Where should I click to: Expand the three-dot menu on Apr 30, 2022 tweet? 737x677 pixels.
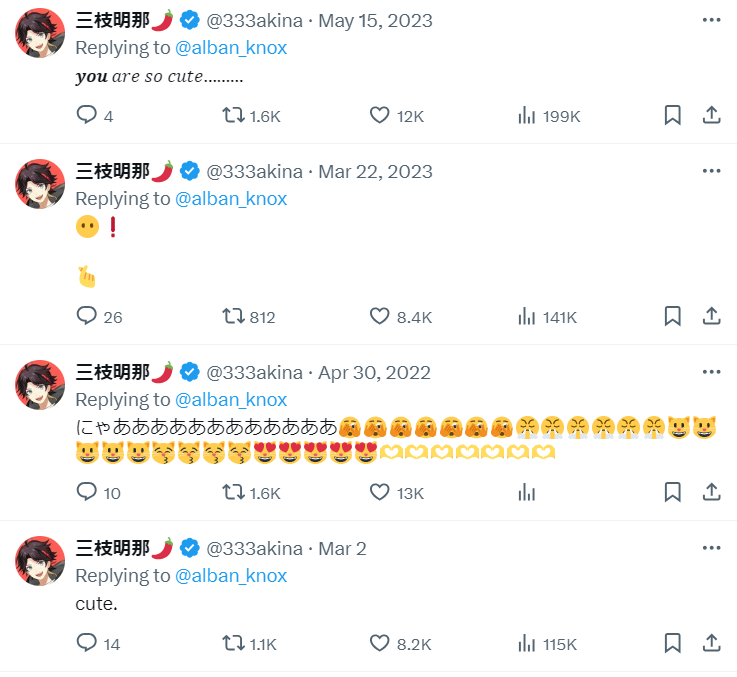712,372
